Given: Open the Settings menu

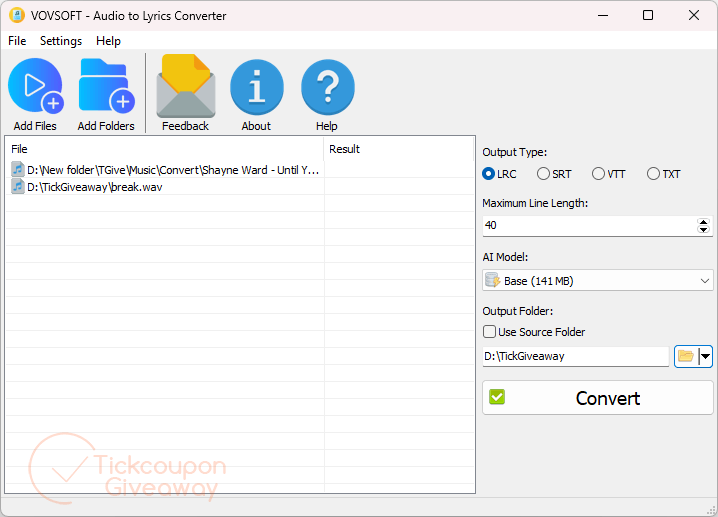Looking at the screenshot, I should [61, 41].
